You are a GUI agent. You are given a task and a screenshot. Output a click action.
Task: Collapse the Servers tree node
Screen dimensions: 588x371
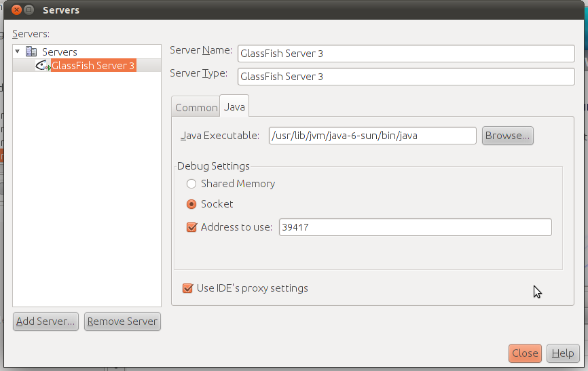(x=17, y=51)
